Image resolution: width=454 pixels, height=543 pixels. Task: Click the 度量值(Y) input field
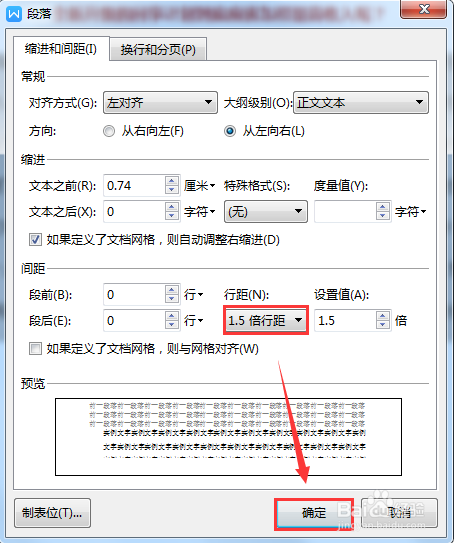[x=345, y=212]
